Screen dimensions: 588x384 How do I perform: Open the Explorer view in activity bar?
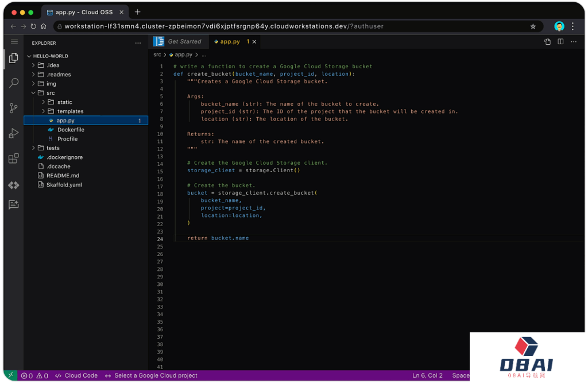click(14, 58)
